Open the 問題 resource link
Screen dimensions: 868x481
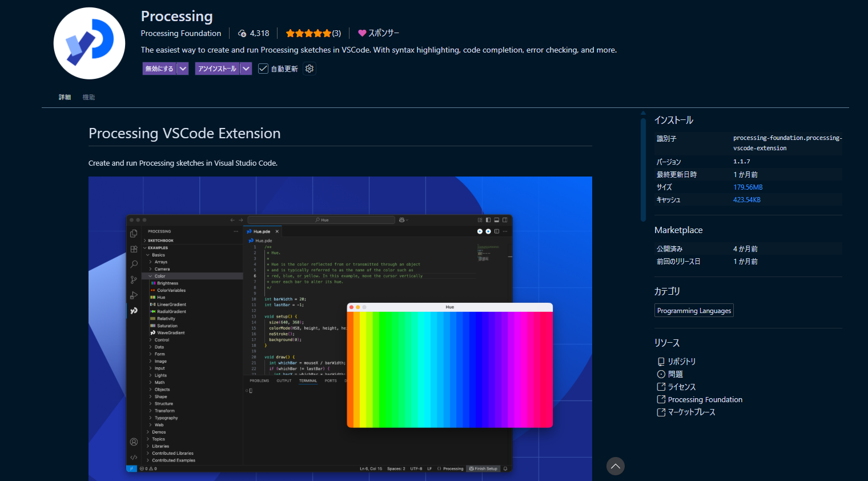click(x=676, y=374)
